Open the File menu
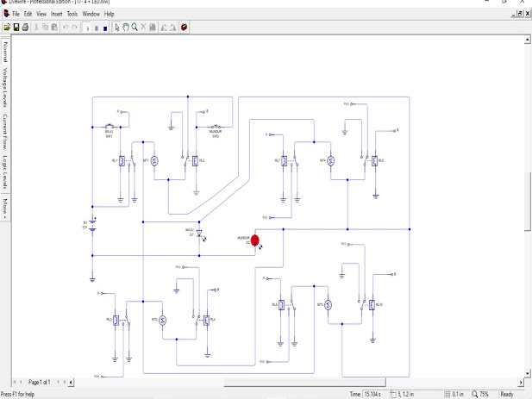This screenshot has height=399, width=532. click(x=16, y=14)
